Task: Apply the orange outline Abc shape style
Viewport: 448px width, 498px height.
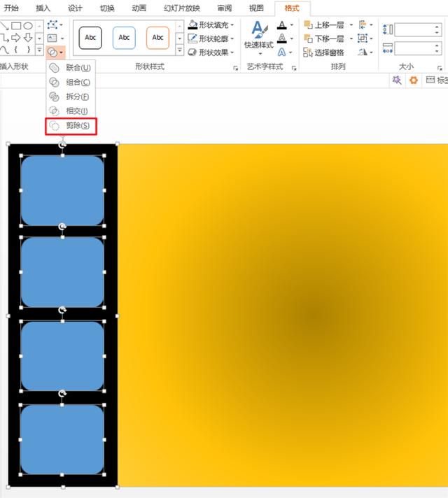Action: click(x=157, y=38)
